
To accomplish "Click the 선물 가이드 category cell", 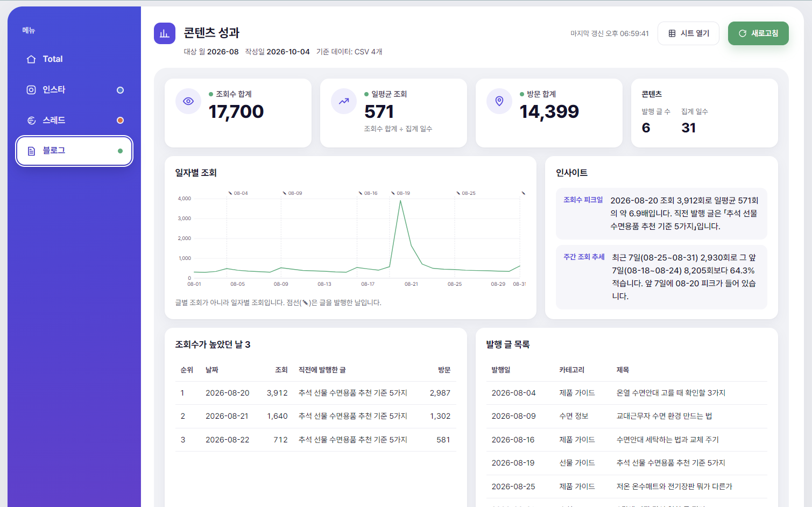I will coord(577,463).
